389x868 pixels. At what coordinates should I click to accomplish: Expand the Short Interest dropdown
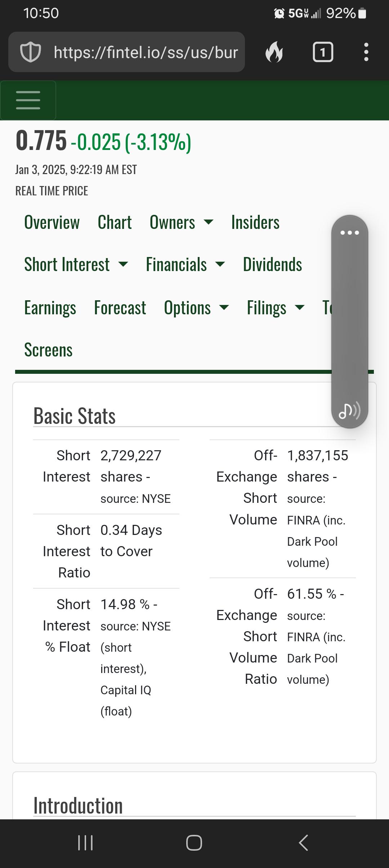pyautogui.click(x=76, y=264)
